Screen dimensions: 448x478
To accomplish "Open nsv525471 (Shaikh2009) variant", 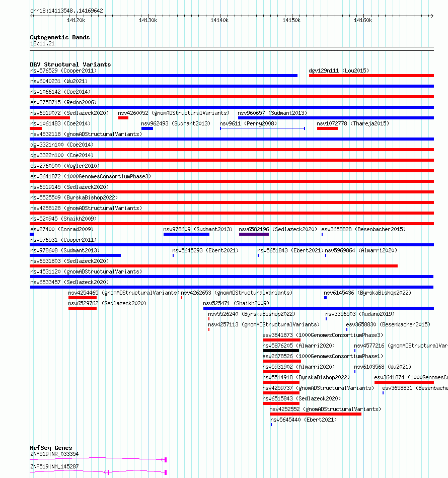I will [319, 308].
